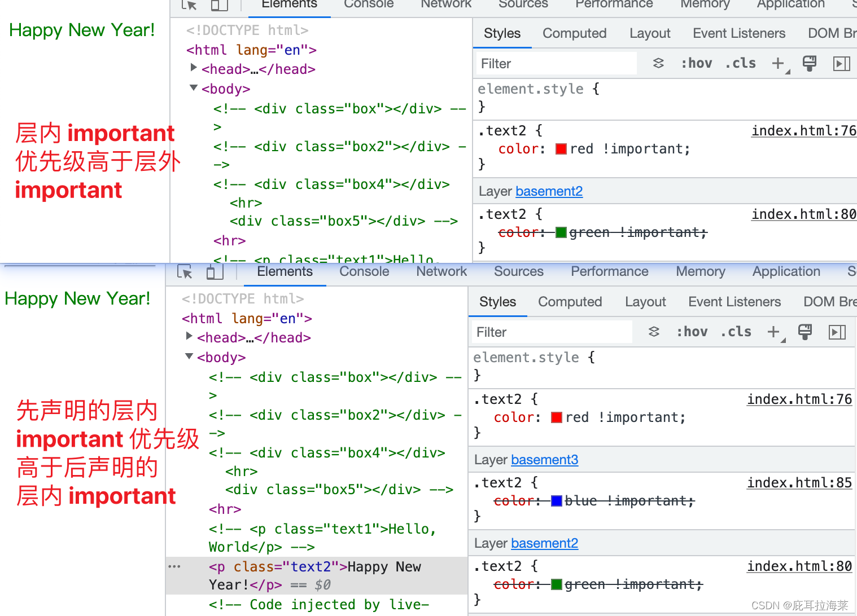This screenshot has width=857, height=616.
Task: Toggle .cls class editor in lower Styles pane
Action: (x=736, y=332)
